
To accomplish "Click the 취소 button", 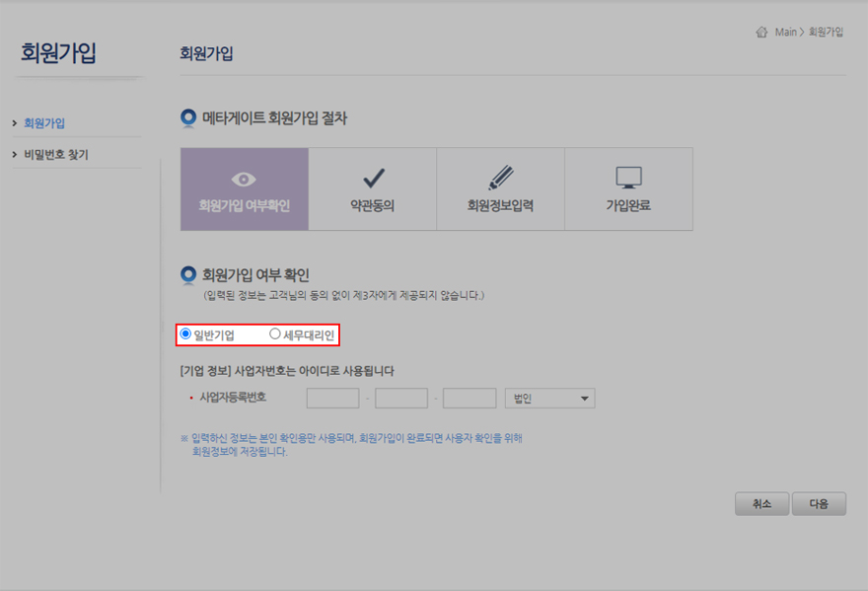I will (761, 503).
